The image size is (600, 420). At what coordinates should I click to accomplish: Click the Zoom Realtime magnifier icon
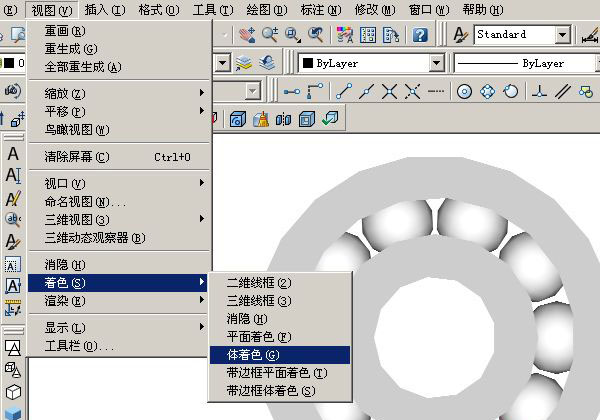coord(270,35)
